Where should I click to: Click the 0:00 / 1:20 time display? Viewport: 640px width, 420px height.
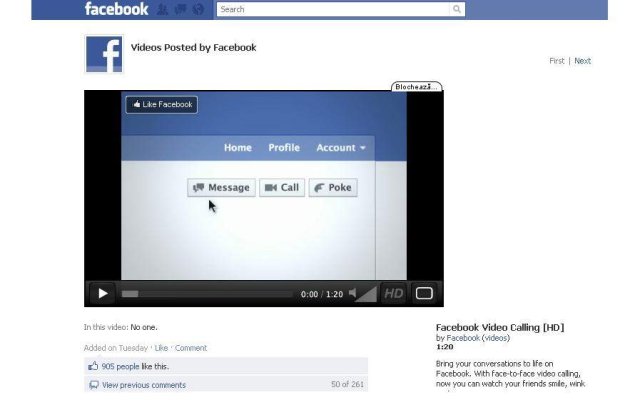point(322,294)
